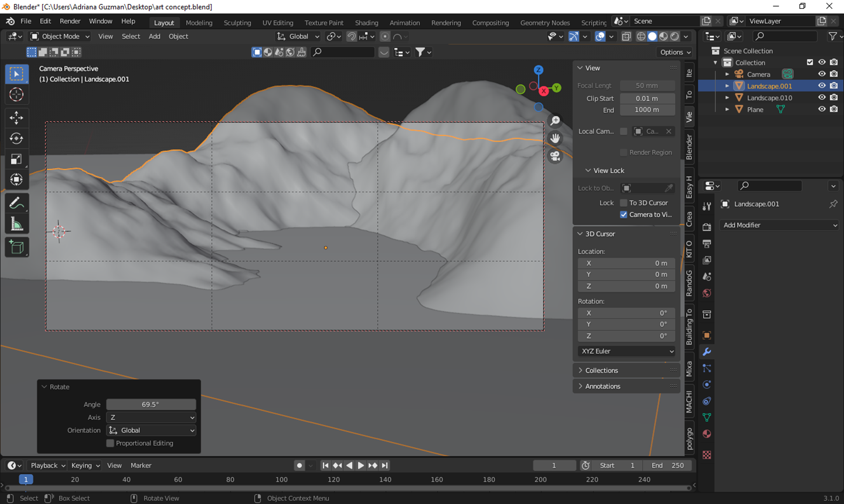This screenshot has width=844, height=504.
Task: Open Orientation Global dropdown in Rotate panel
Action: (151, 430)
